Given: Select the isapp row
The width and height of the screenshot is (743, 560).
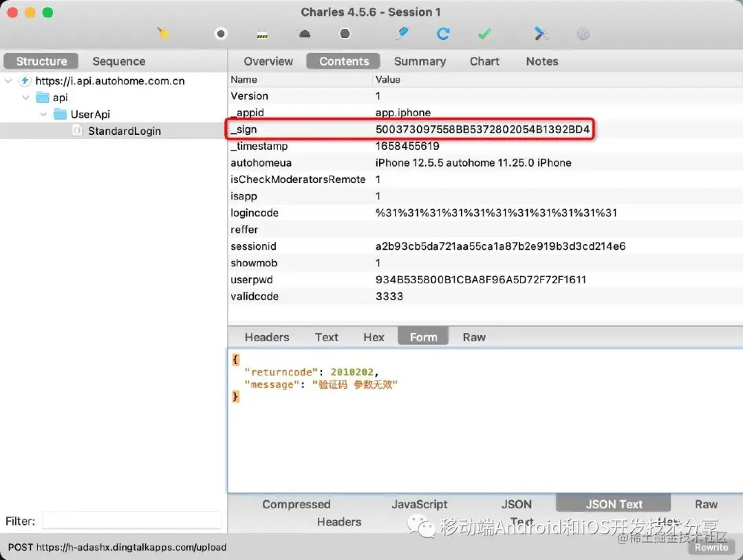Looking at the screenshot, I should (485, 195).
